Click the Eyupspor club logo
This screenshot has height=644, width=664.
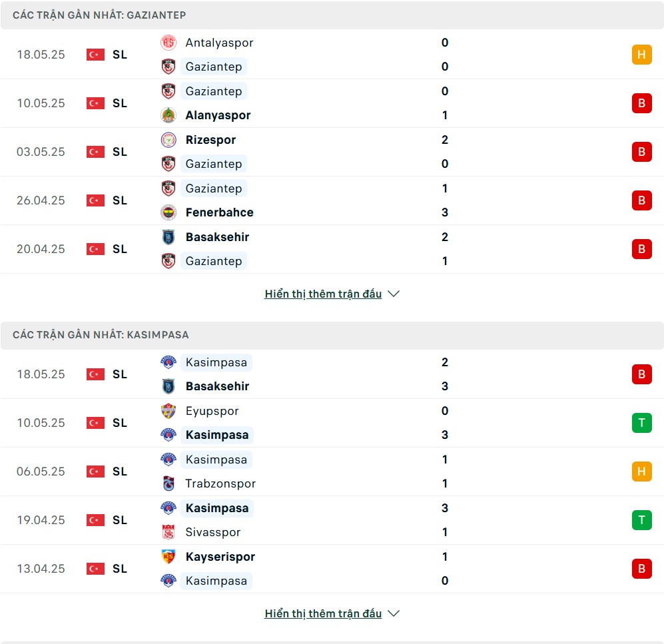point(168,411)
